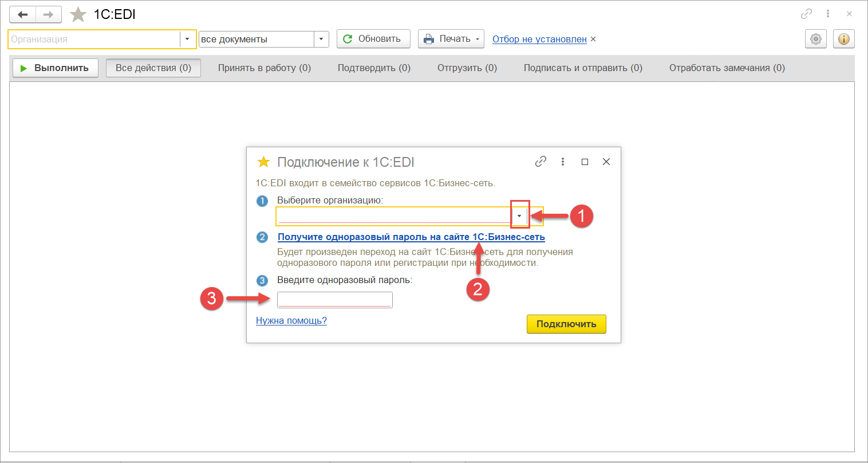Select the Подписать и отправить tab
868x463 pixels.
582,68
